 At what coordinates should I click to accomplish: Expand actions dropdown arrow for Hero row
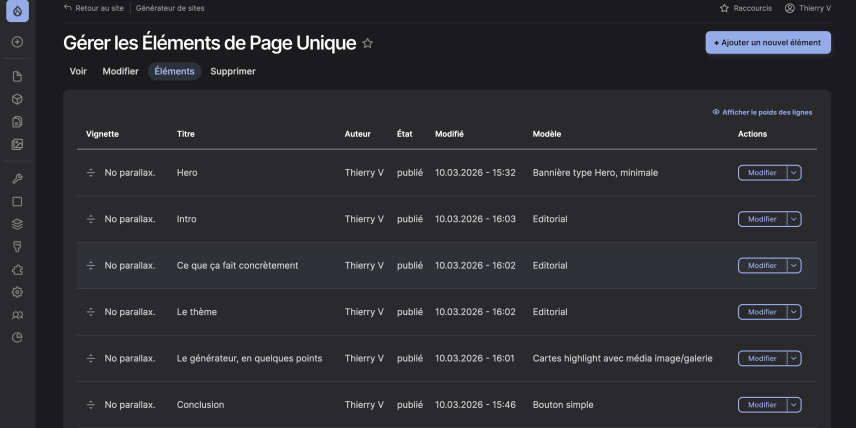coord(794,173)
